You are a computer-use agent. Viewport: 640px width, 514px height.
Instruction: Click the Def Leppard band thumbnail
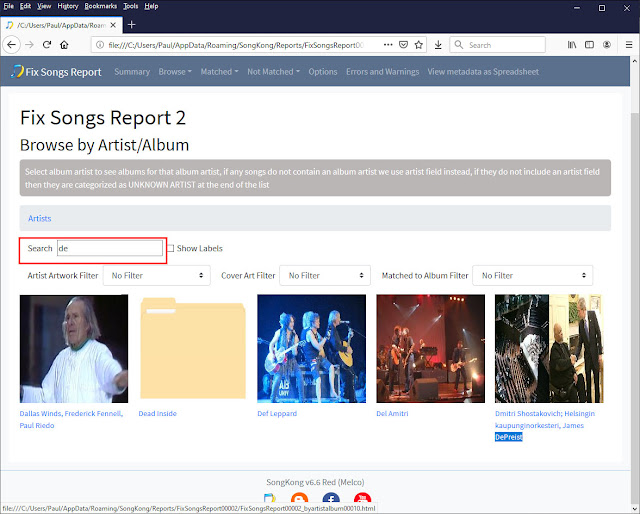click(x=311, y=349)
